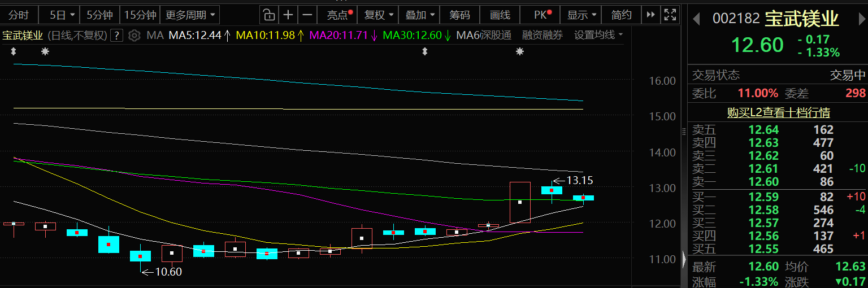This screenshot has width=868, height=288.
Task: Activate the 画线 drawing tool
Action: (500, 15)
